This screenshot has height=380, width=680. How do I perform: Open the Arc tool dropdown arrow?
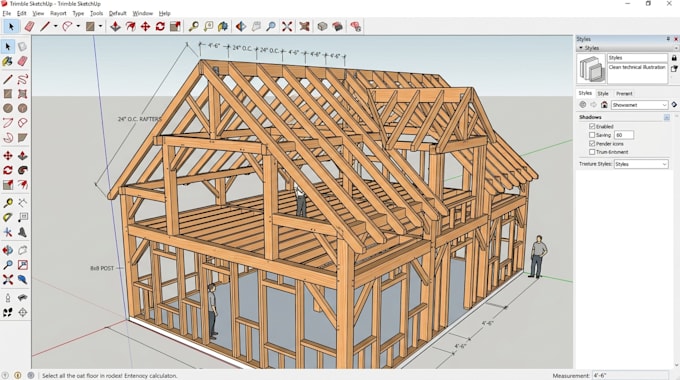tap(78, 26)
